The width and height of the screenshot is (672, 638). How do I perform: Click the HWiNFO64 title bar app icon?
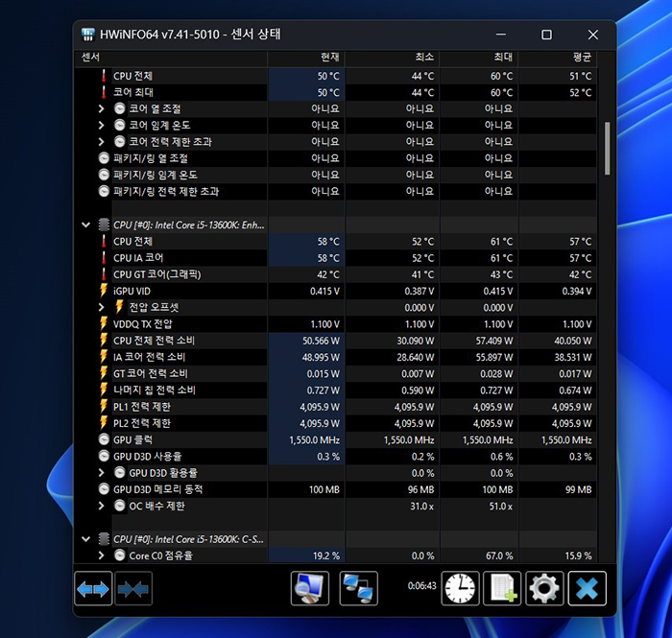(x=89, y=35)
